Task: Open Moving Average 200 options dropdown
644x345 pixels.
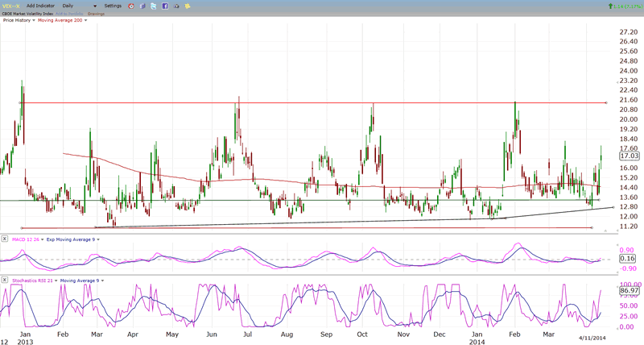Action: coord(86,20)
